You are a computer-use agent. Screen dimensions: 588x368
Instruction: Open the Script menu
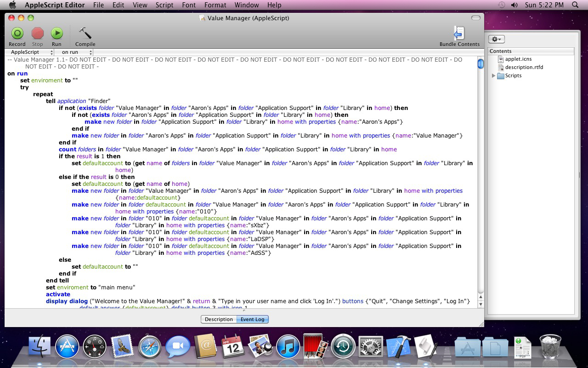(164, 5)
